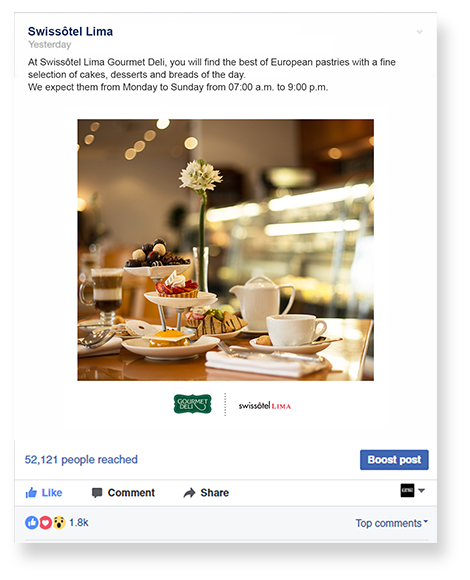Screen dimensions: 470x580
Task: Click the green Gourmet Deli logo
Action: click(x=193, y=404)
